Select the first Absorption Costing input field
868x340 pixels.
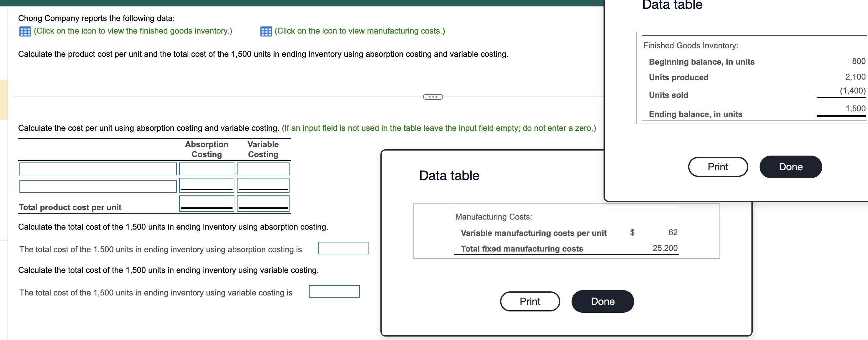(x=206, y=169)
